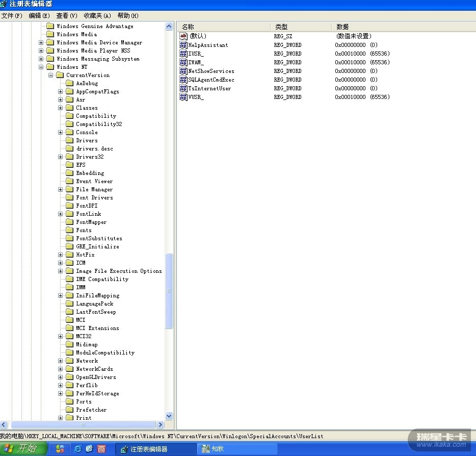Click the HelpAssistant DWORD value icon
The width and height of the screenshot is (476, 456).
(x=183, y=45)
